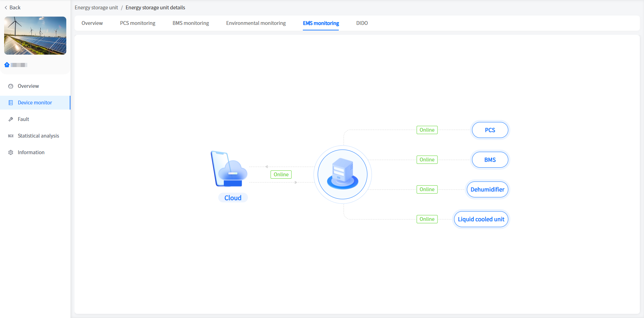Image resolution: width=644 pixels, height=318 pixels.
Task: Click the Overview gauge icon in sidebar
Action: pos(11,86)
